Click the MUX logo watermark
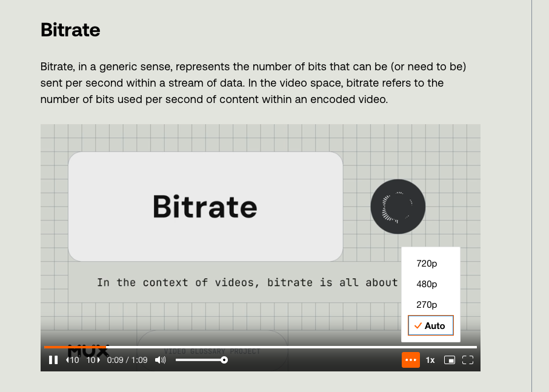Screen dimensions: 549x392 click(x=88, y=351)
